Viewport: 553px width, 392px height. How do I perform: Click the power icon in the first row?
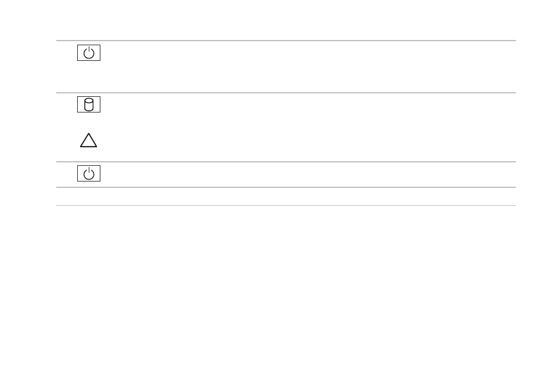pyautogui.click(x=89, y=53)
